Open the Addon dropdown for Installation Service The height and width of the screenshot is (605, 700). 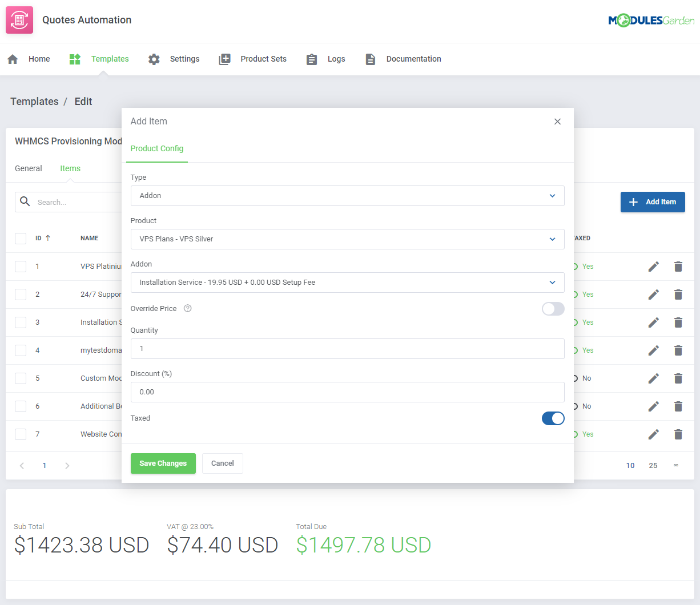tap(347, 283)
